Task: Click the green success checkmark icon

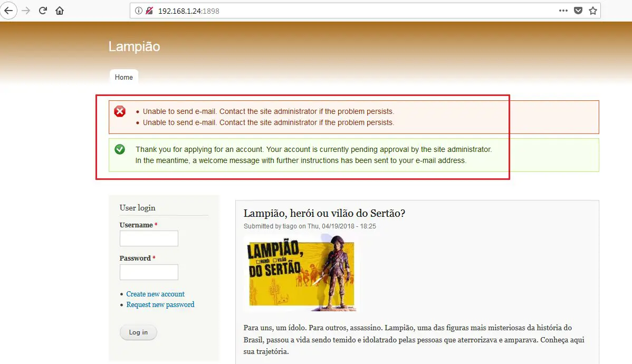Action: click(120, 149)
